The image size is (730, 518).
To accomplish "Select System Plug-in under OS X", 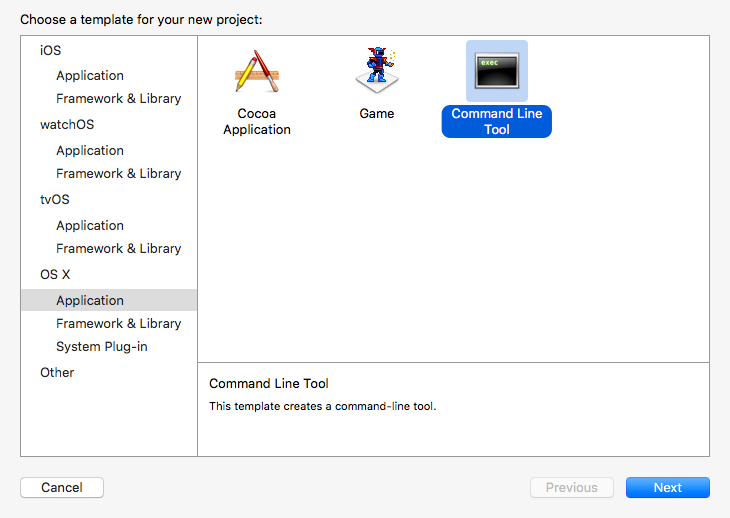I will click(x=102, y=347).
